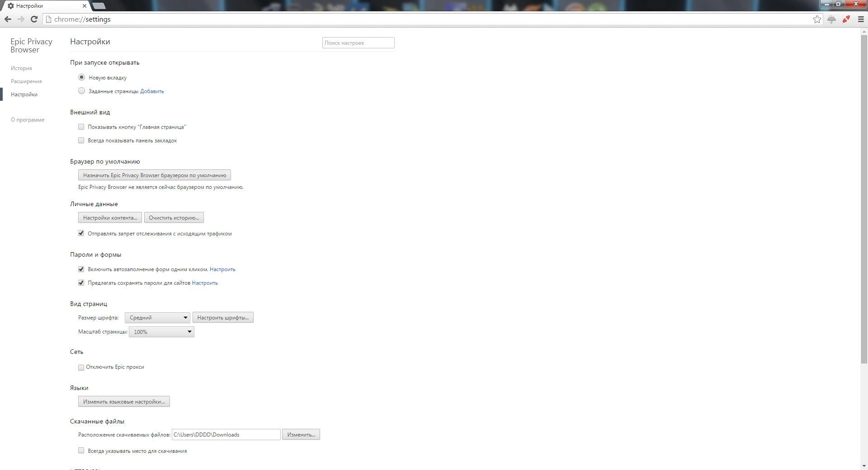Open Настройки контента dialog
This screenshot has height=470, width=868.
click(110, 217)
